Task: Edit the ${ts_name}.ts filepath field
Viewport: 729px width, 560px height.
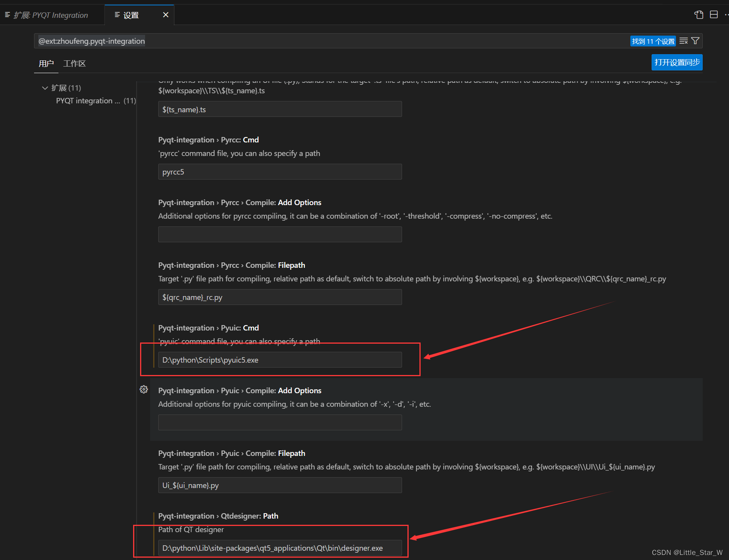Action: coord(280,109)
